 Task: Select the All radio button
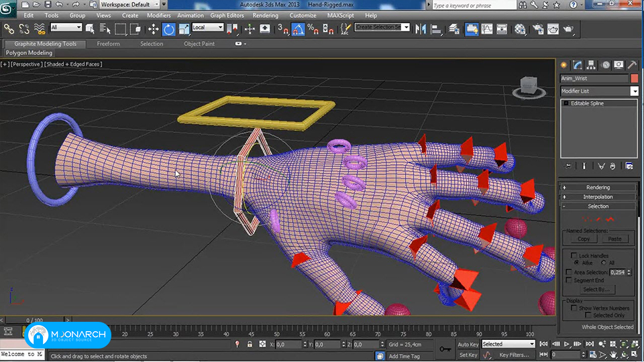point(603,262)
